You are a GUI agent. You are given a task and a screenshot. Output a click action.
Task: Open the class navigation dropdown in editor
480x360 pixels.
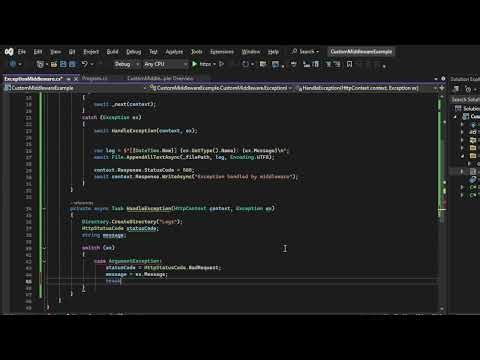tap(221, 88)
